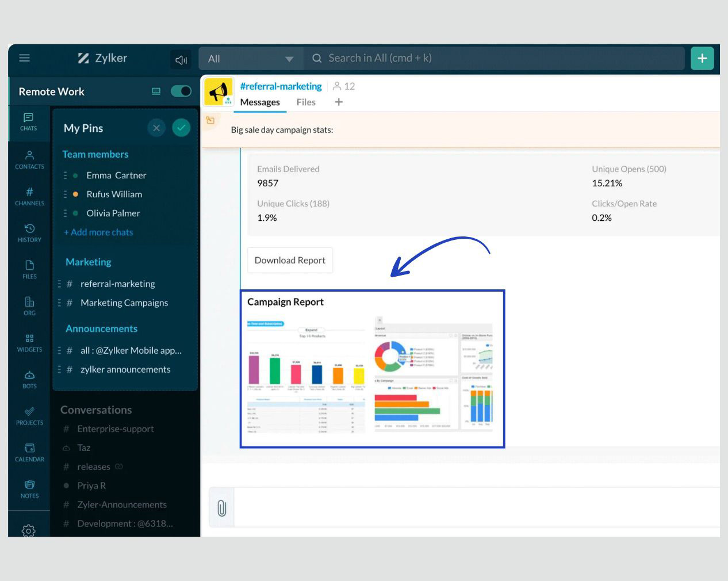
Task: Click the Announcements pin category heading
Action: click(101, 328)
